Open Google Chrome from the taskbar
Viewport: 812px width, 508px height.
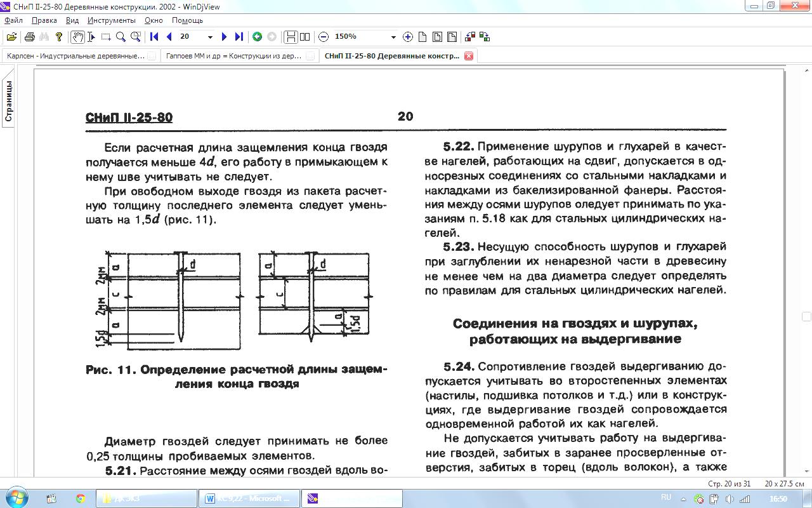tap(81, 498)
